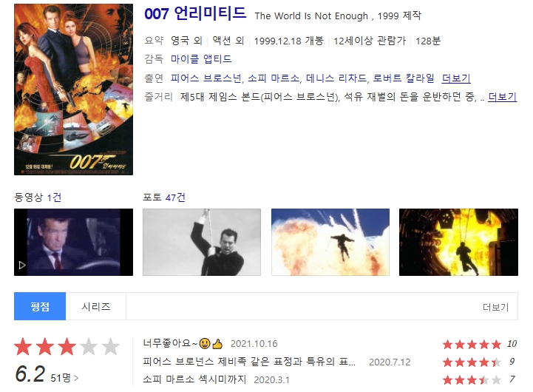The height and width of the screenshot is (392, 533).
Task: Expand the plot summary 더보기 link
Action: (x=503, y=97)
